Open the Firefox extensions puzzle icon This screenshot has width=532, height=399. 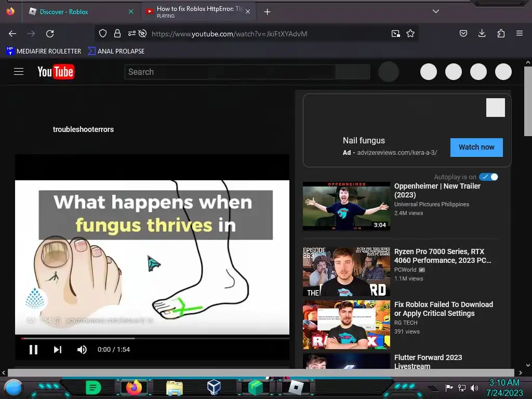[501, 33]
